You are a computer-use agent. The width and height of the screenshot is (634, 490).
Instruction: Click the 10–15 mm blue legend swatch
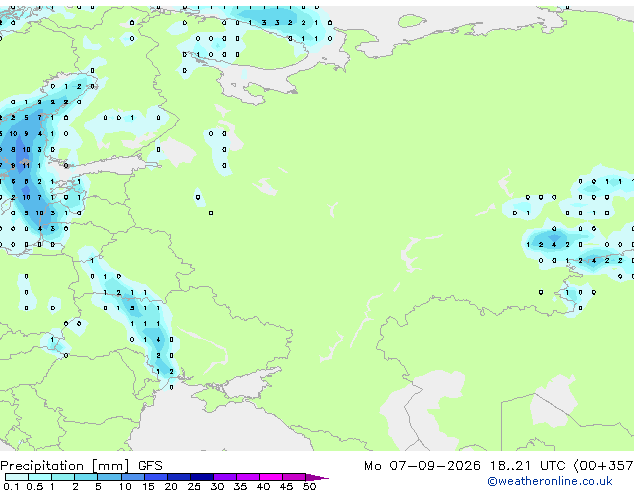(132, 477)
